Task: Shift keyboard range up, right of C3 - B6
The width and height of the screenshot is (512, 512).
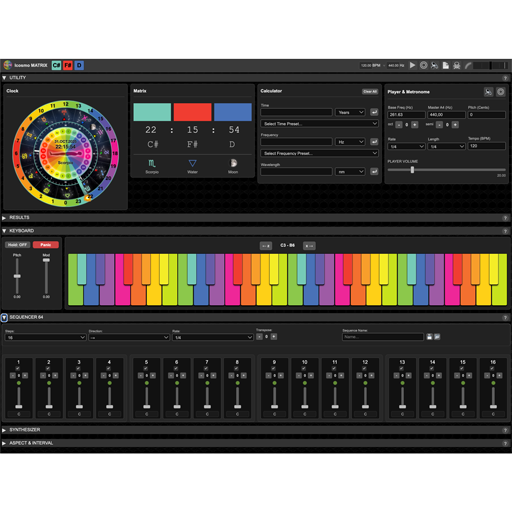Action: pyautogui.click(x=309, y=246)
